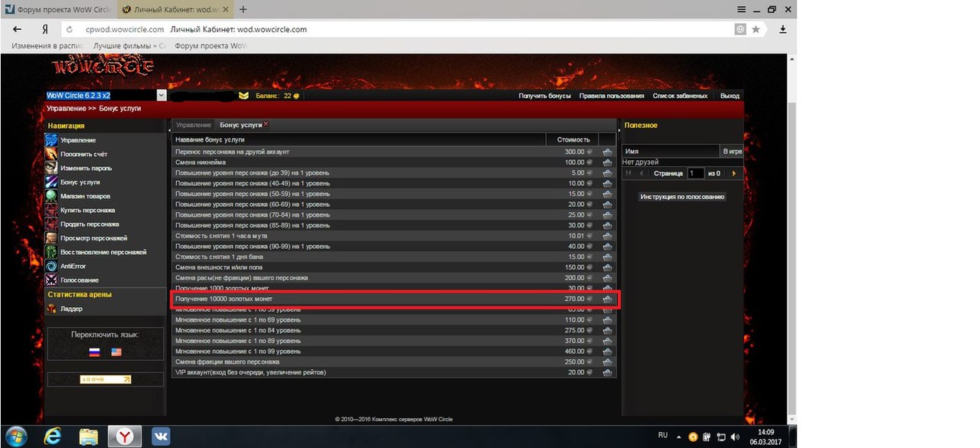Switch to the Управление tab
This screenshot has width=980, height=448.
[194, 124]
